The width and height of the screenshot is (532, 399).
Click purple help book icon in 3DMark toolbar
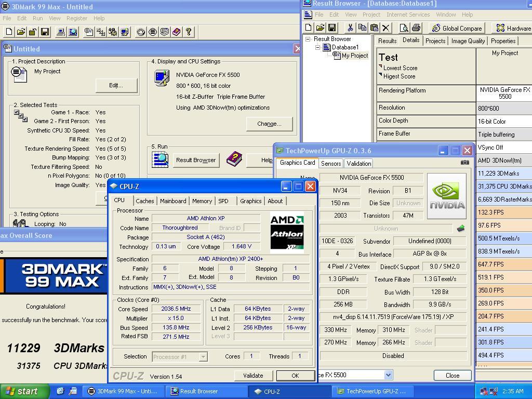tap(177, 32)
